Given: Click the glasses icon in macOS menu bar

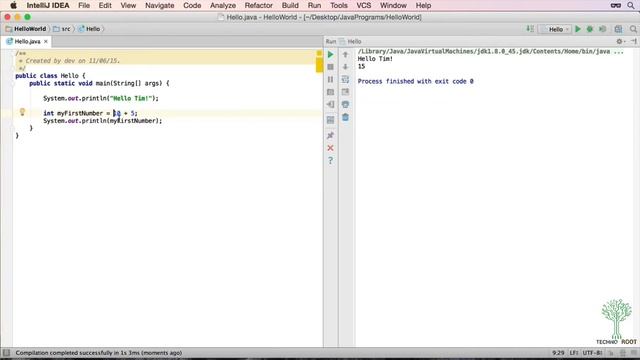Looking at the screenshot, I should pos(616,5).
